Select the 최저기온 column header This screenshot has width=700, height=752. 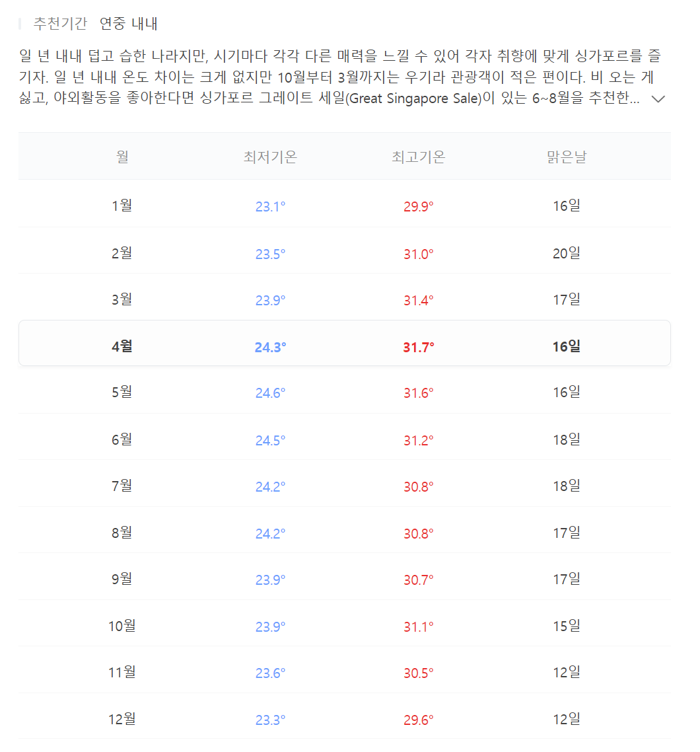coord(269,157)
